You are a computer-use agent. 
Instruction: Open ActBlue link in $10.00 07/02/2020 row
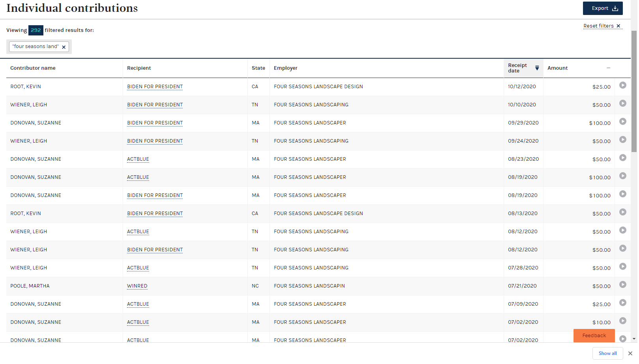point(138,322)
